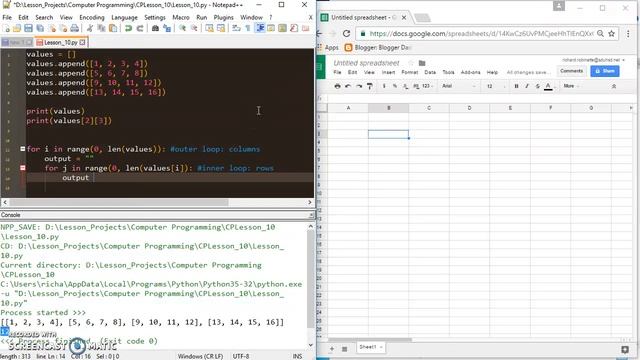The width and height of the screenshot is (640, 360).
Task: Toggle Word wrap in Notepad++ toolbar
Action: click(x=236, y=28)
